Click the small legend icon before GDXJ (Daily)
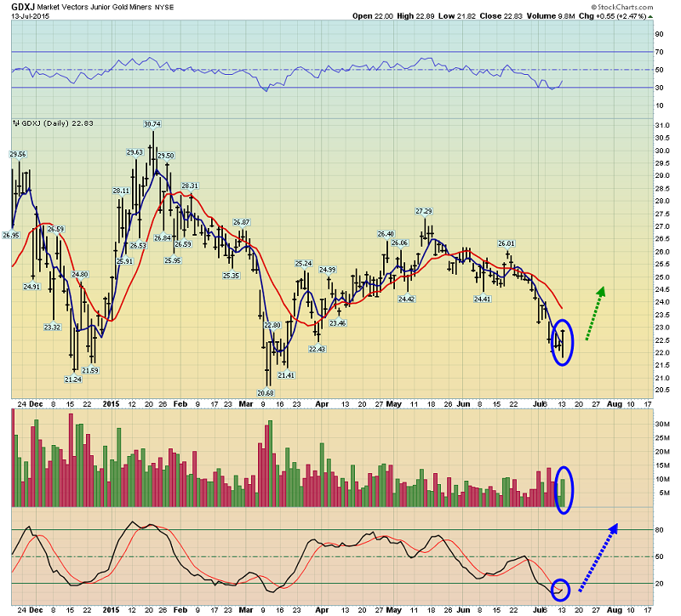The width and height of the screenshot is (681, 616). click(x=15, y=123)
